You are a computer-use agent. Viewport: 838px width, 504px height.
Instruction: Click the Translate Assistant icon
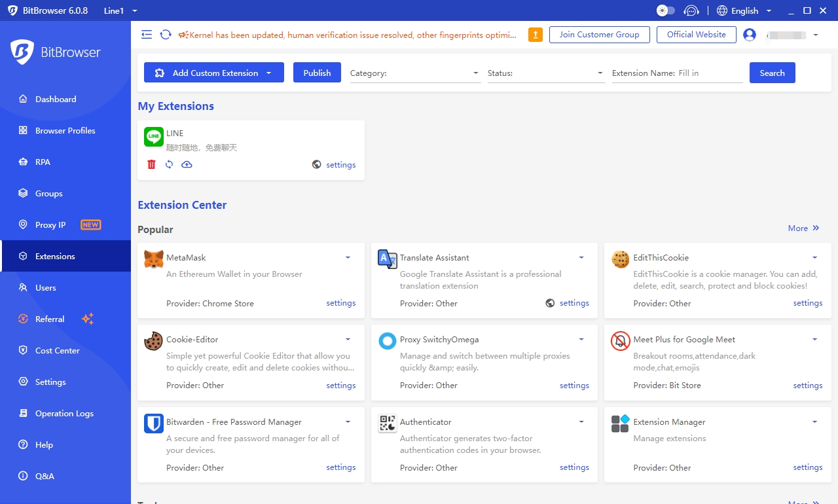click(388, 259)
